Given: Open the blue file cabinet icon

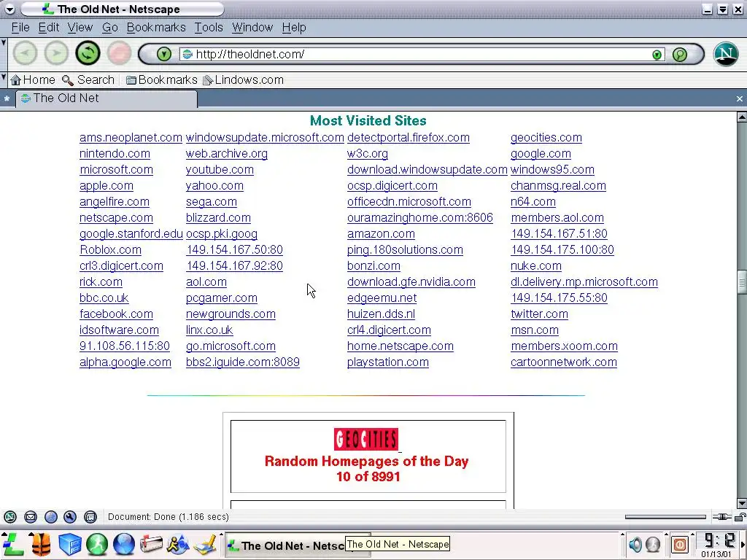Looking at the screenshot, I should tap(69, 544).
